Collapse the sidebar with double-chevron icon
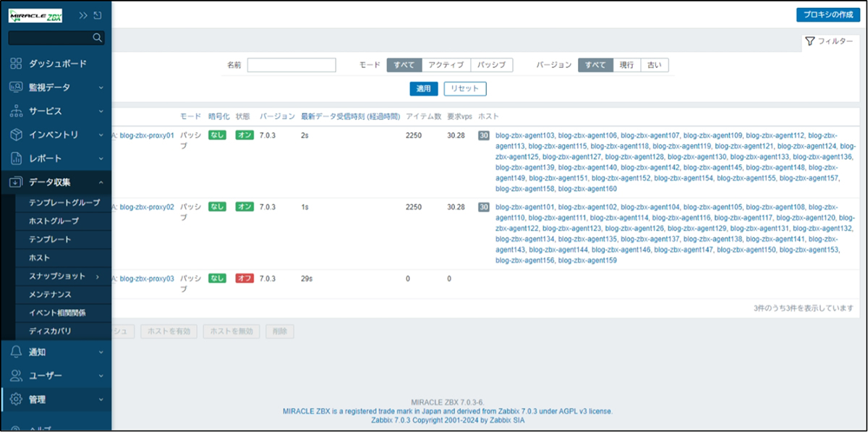This screenshot has width=868, height=432. tap(83, 15)
